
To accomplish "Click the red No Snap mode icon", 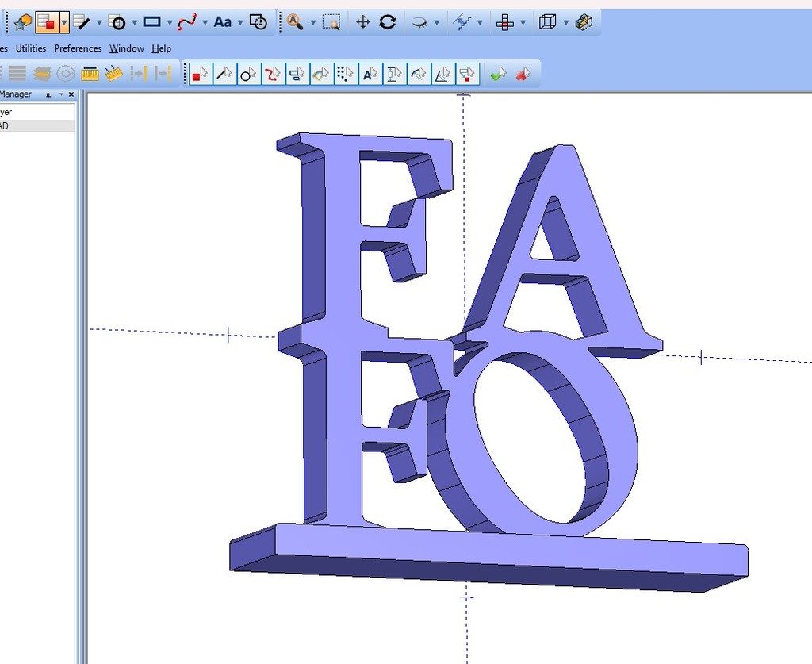I will (199, 73).
